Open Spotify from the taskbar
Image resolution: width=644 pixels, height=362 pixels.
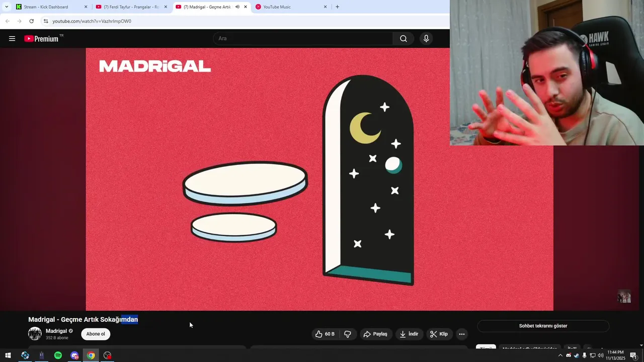tap(58, 355)
